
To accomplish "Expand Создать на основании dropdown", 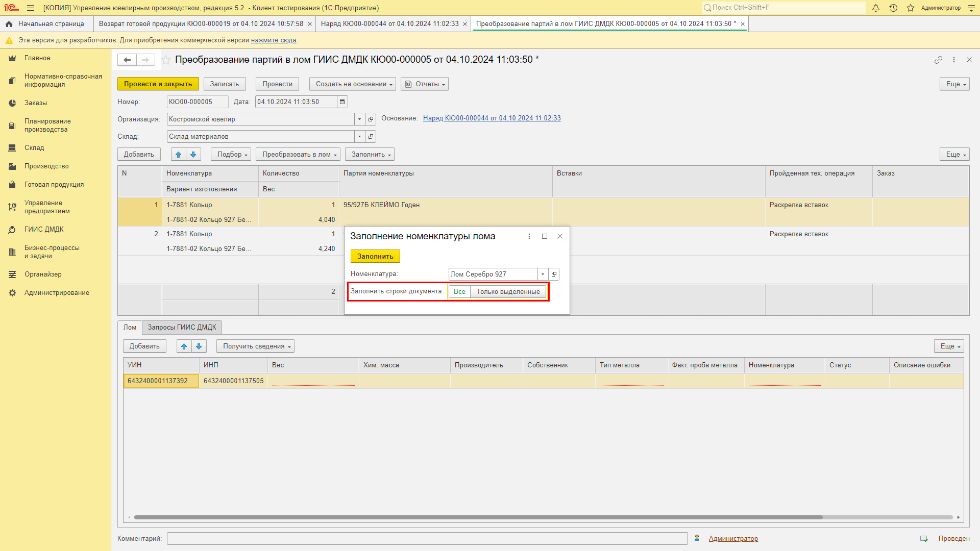I will pyautogui.click(x=353, y=84).
